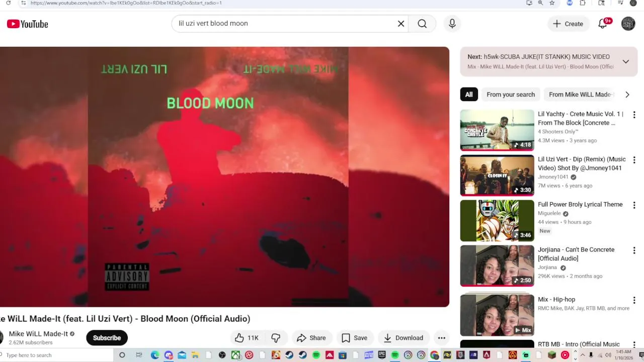Viewport: 644px width, 362px height.
Task: Share this video
Action: tap(311, 338)
